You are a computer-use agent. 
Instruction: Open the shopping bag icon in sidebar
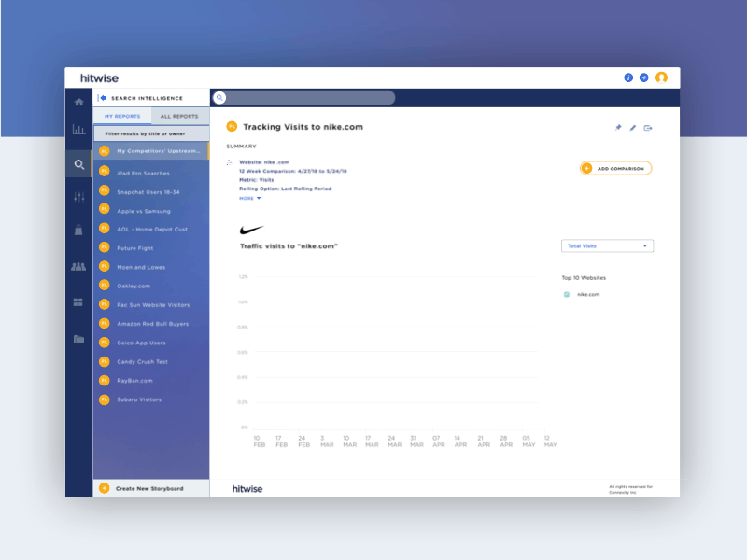pos(78,230)
